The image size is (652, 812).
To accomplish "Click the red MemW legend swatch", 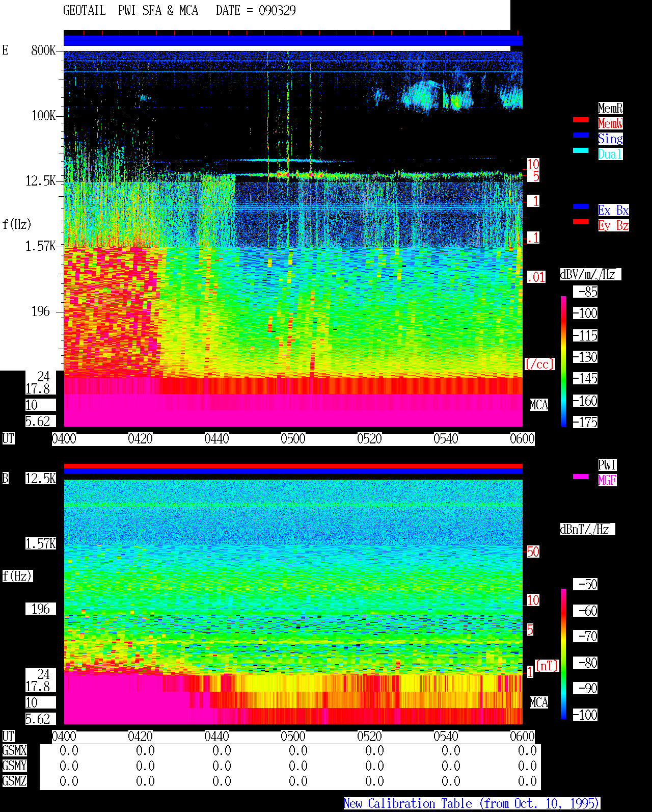I will (581, 120).
